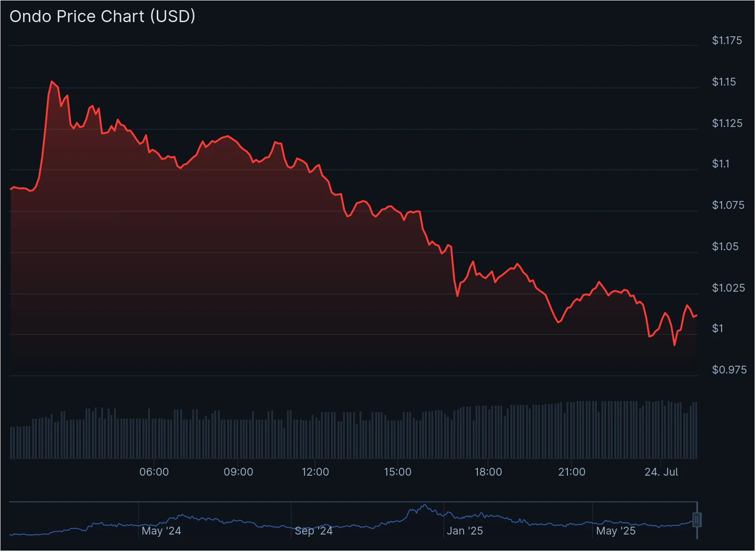
Task: Click the 06:00 time axis label
Action: (x=154, y=472)
